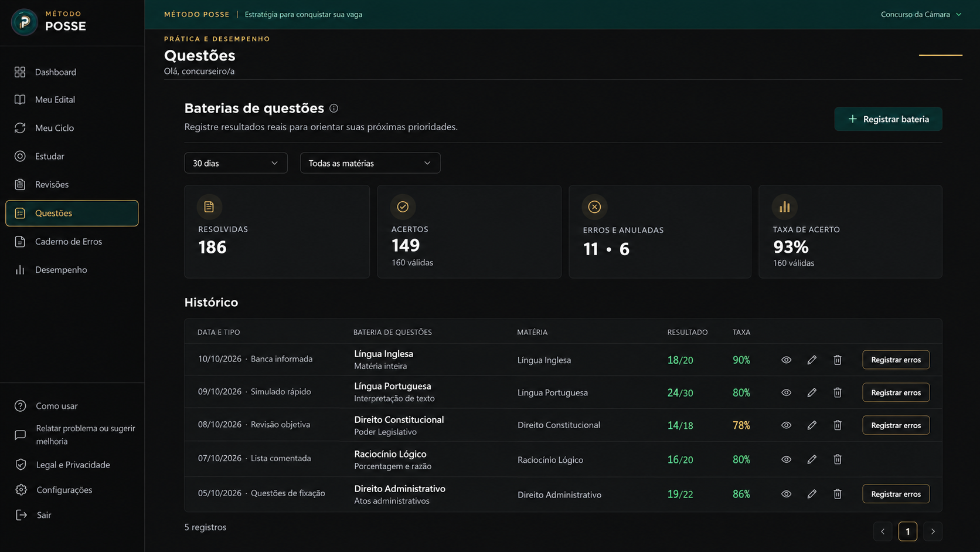This screenshot has height=552, width=980.
Task: Delete the Língua Inglesa battery entry
Action: tap(838, 360)
